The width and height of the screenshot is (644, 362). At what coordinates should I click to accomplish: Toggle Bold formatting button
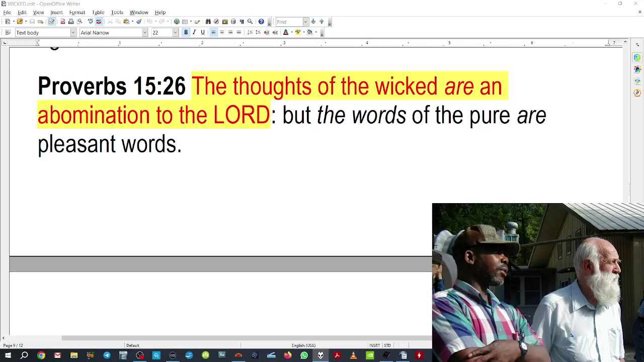186,33
